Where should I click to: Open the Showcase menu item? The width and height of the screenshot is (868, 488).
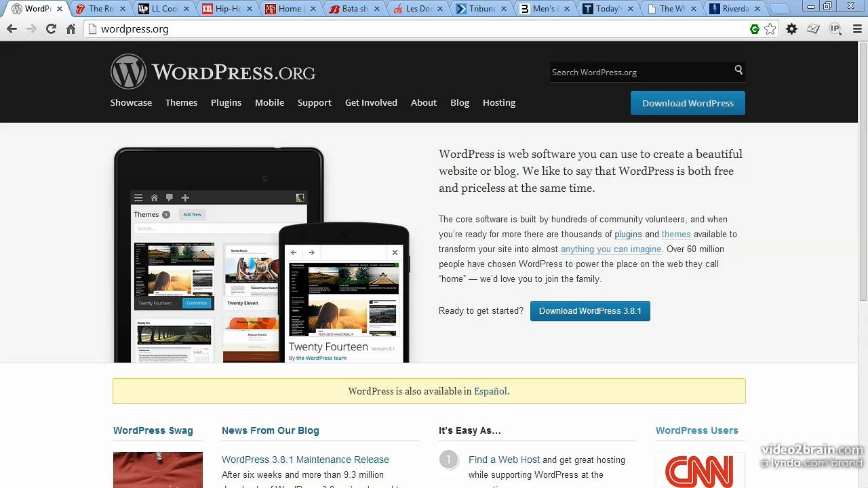pos(131,102)
